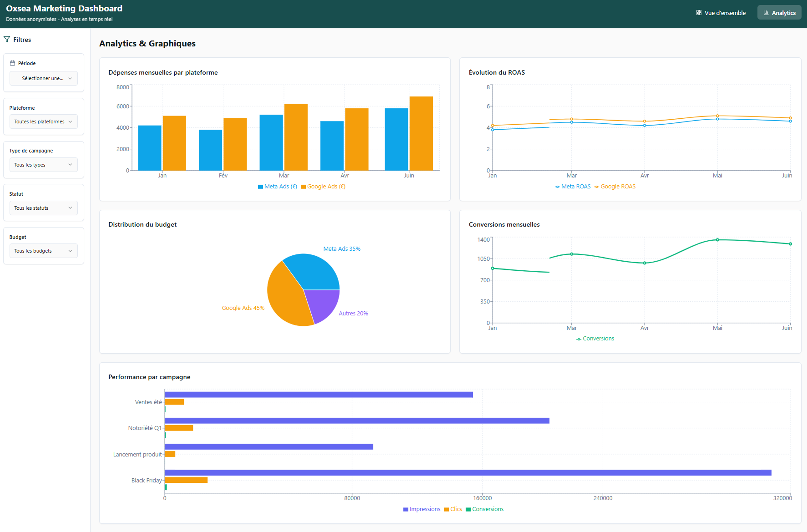Open the Période date selector dropdown
Viewport: 807px width, 532px height.
coord(43,78)
